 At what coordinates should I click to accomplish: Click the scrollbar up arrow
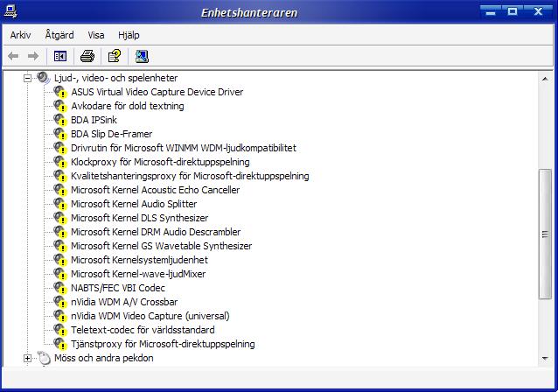point(545,79)
